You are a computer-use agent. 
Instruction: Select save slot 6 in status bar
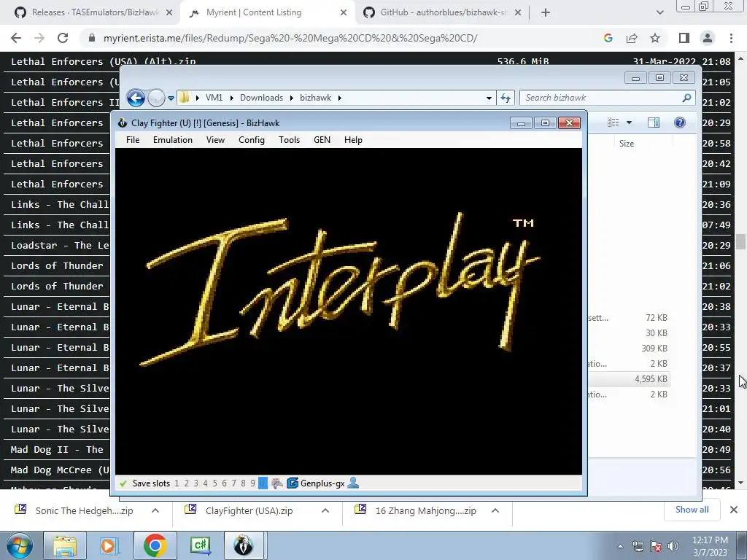coord(225,483)
